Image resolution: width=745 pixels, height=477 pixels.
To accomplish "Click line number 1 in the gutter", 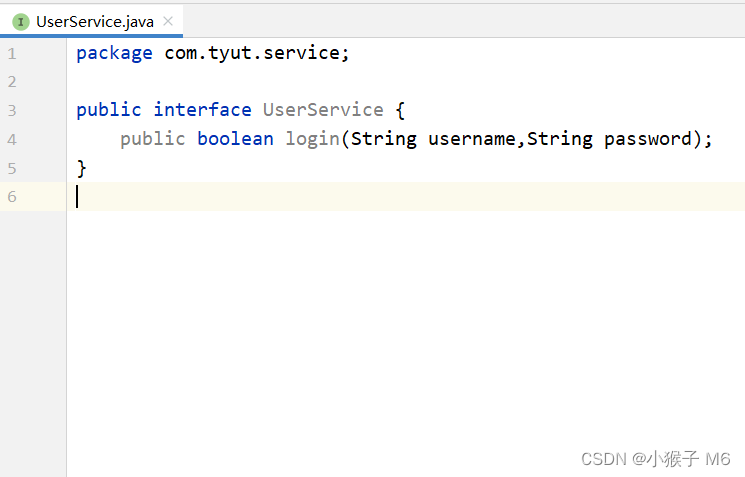I will pos(12,53).
